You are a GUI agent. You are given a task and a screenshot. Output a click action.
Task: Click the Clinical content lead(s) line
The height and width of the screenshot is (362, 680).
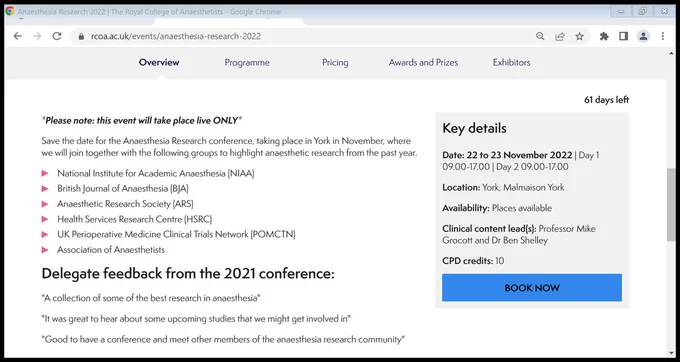[x=519, y=235]
